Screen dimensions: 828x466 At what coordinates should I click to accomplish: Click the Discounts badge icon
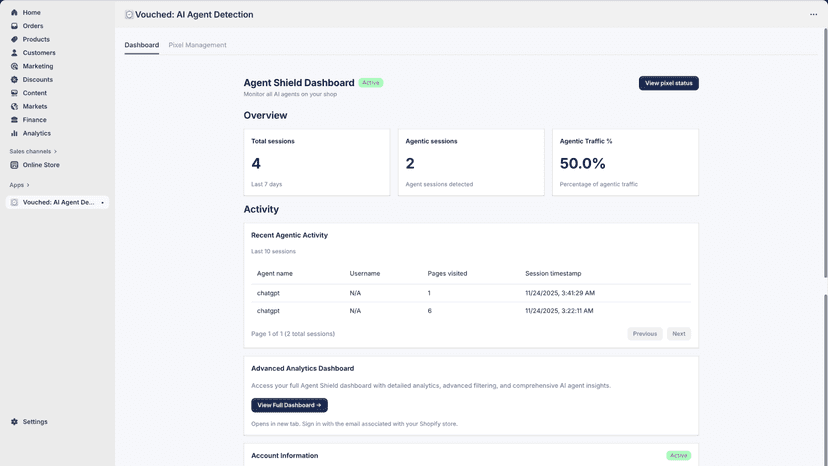coord(14,80)
